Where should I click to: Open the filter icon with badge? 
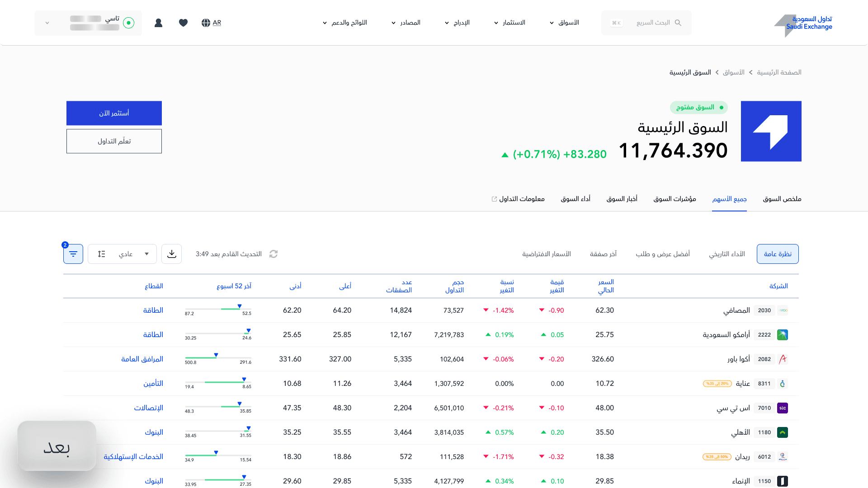pyautogui.click(x=73, y=254)
